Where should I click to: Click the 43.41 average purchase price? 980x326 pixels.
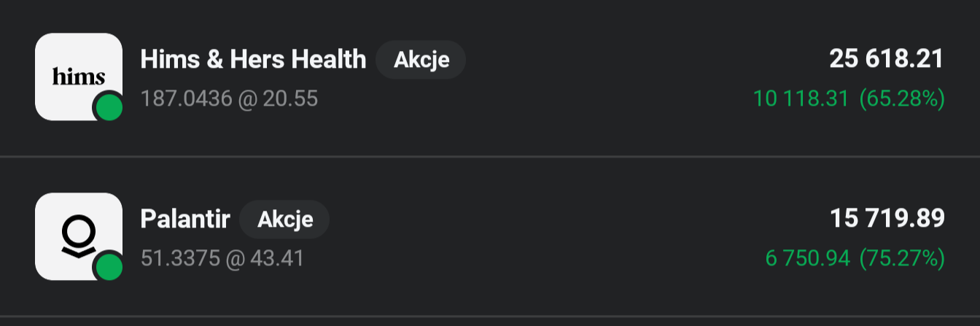pyautogui.click(x=276, y=258)
